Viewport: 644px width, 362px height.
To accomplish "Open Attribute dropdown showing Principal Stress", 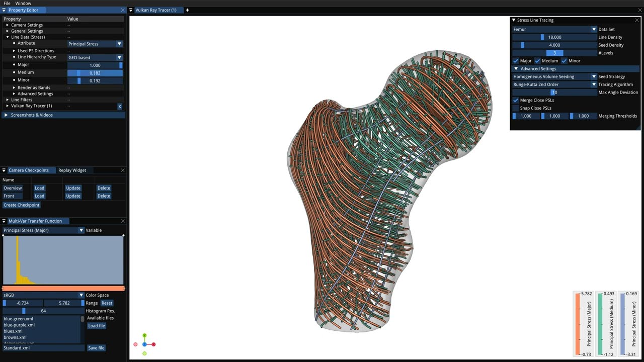I will click(95, 44).
